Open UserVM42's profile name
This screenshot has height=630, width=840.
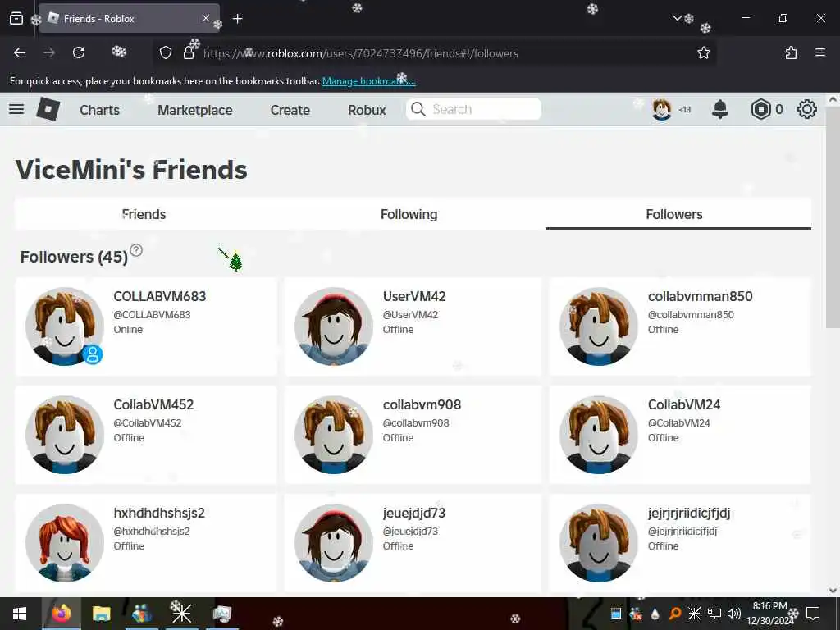click(414, 296)
